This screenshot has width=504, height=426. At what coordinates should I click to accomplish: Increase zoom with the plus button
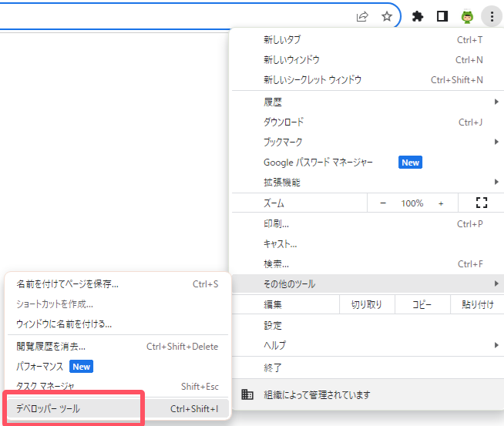click(x=441, y=203)
